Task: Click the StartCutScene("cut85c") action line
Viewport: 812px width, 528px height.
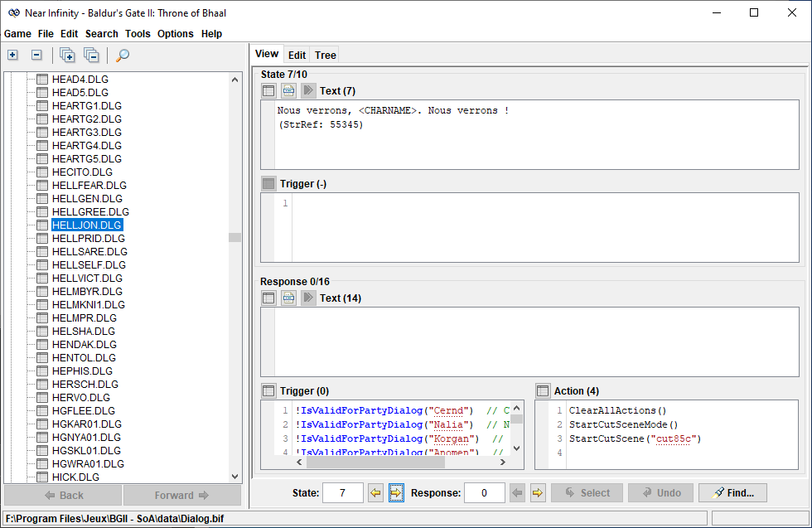Action: [x=635, y=438]
